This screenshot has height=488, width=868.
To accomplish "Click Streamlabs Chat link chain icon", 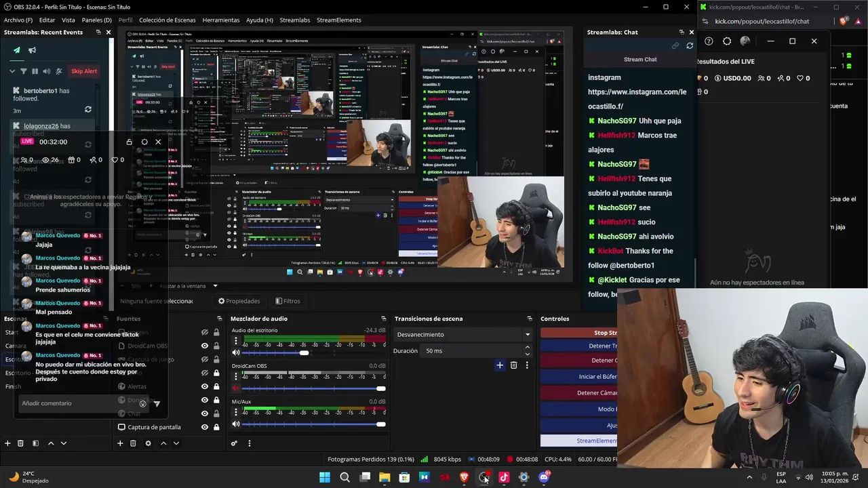I will click(675, 45).
